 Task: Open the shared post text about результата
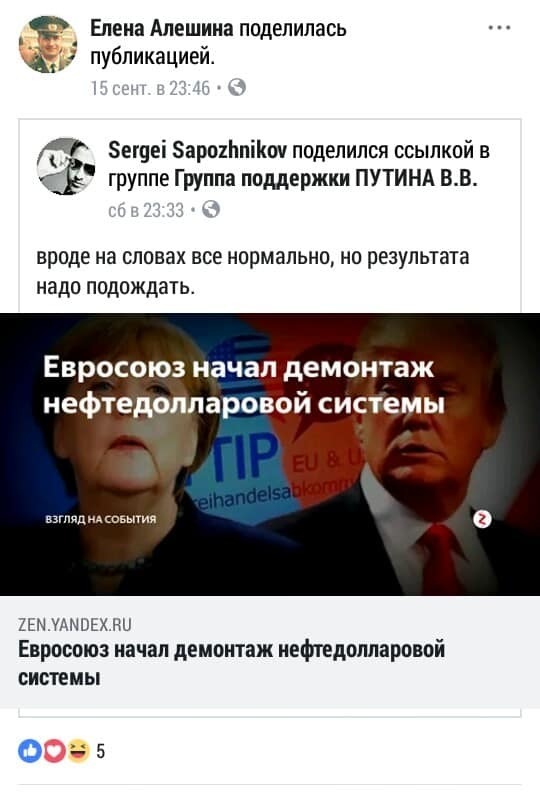click(x=253, y=272)
